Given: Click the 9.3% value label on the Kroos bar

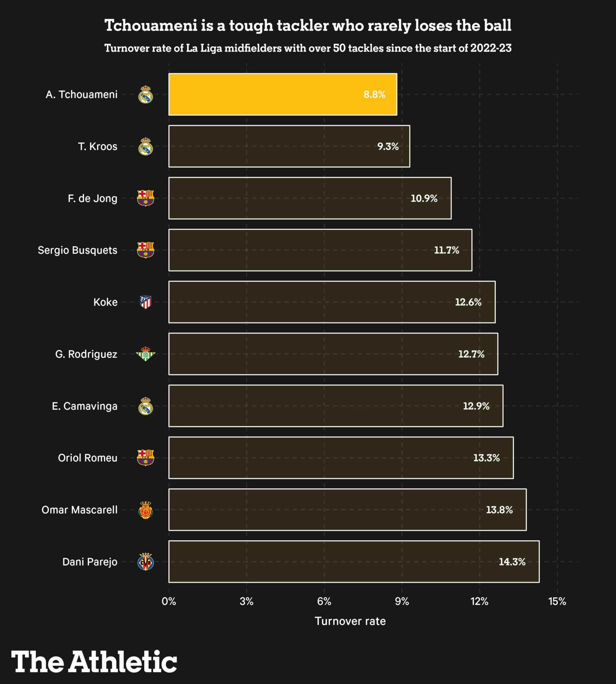Looking at the screenshot, I should (388, 147).
